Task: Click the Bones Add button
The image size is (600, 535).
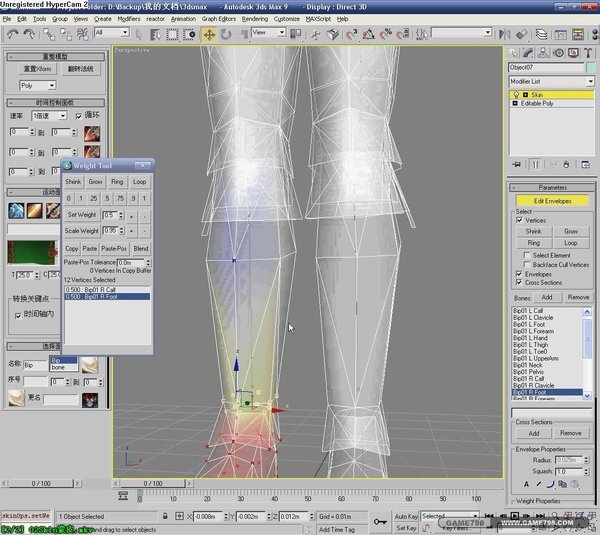Action: pos(547,297)
